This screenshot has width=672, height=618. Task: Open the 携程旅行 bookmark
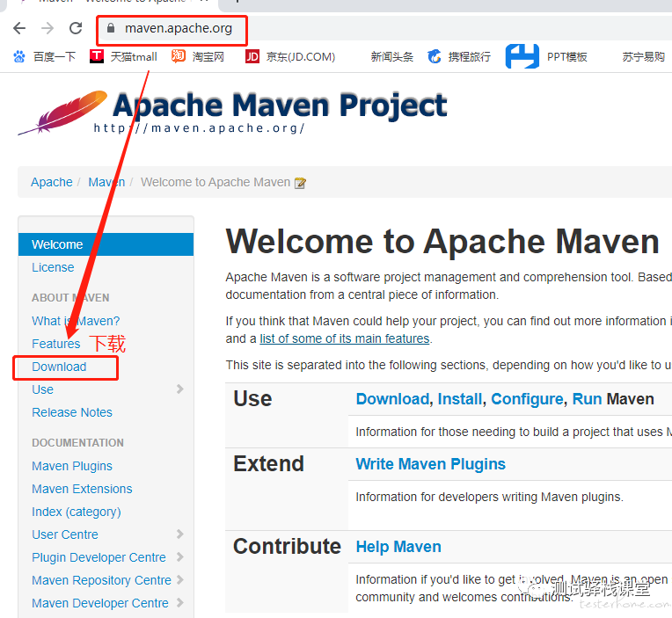(470, 56)
